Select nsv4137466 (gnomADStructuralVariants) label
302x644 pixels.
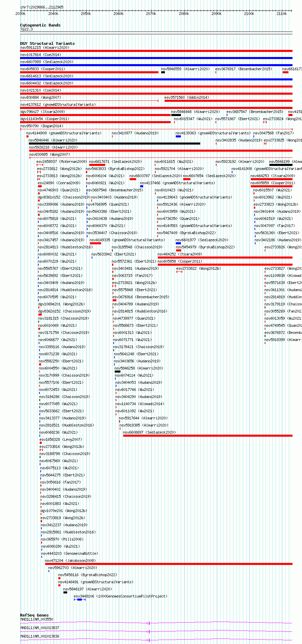tap(177, 183)
